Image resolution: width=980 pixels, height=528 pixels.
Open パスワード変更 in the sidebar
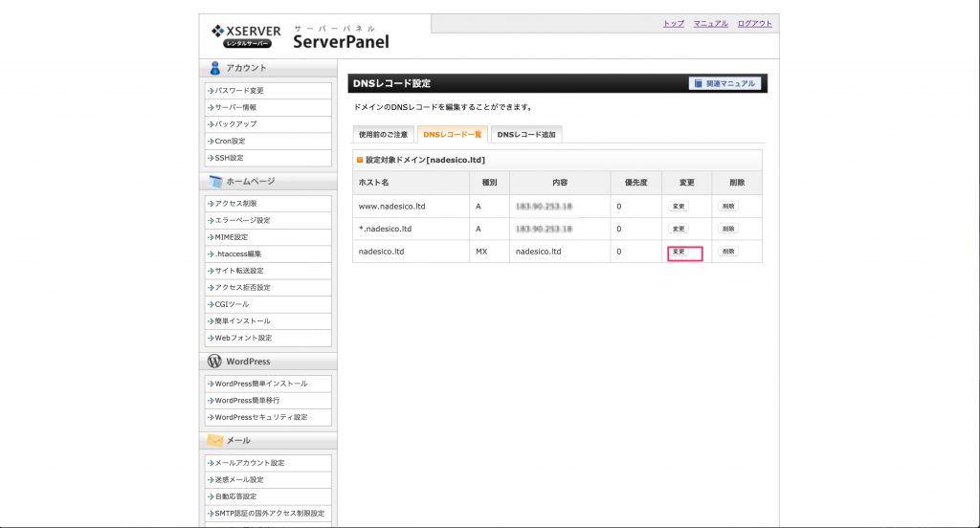tap(239, 91)
